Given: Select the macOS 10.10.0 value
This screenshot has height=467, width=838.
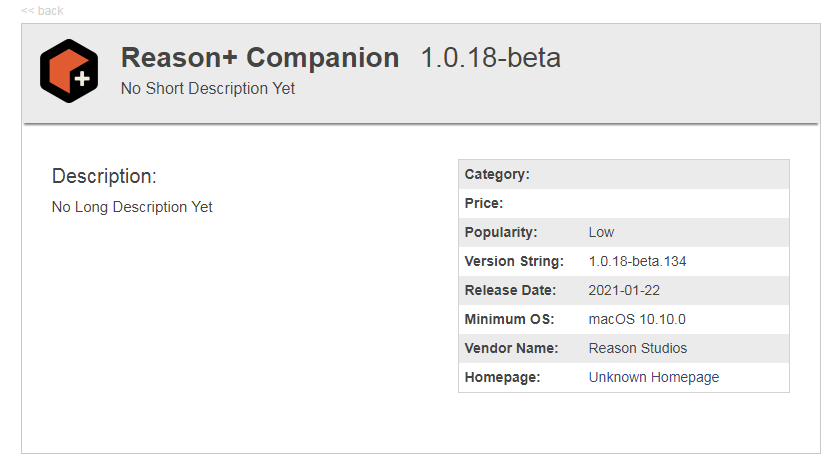Looking at the screenshot, I should click(x=637, y=319).
